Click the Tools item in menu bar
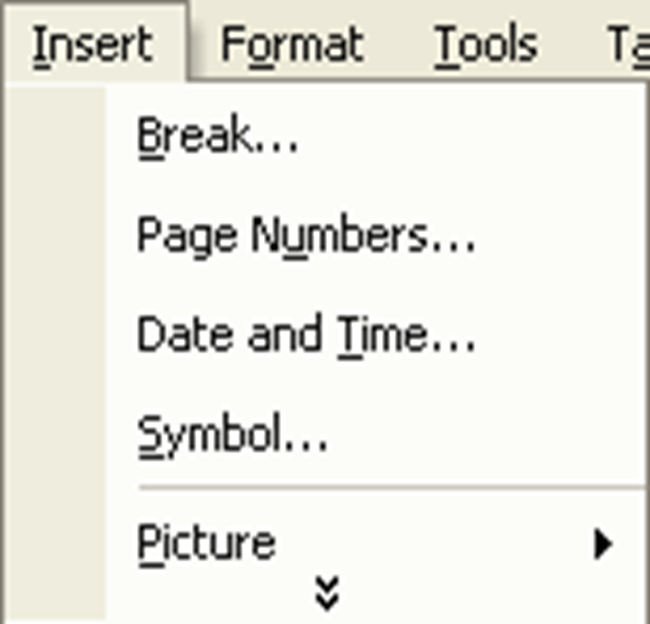 tap(485, 44)
